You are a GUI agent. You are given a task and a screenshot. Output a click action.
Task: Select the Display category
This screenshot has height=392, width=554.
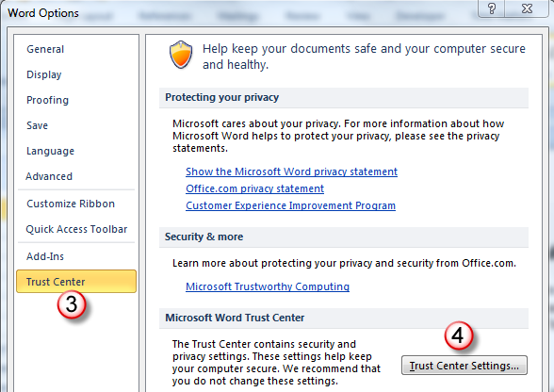click(x=44, y=74)
